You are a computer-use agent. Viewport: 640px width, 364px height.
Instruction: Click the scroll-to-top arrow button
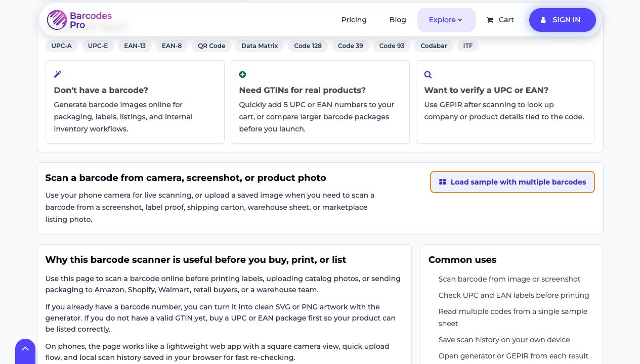(25, 351)
